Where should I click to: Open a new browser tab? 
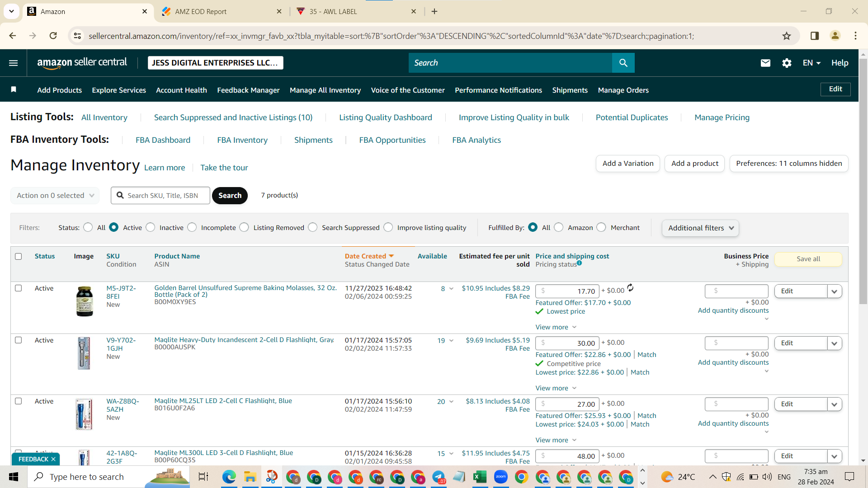click(x=434, y=11)
